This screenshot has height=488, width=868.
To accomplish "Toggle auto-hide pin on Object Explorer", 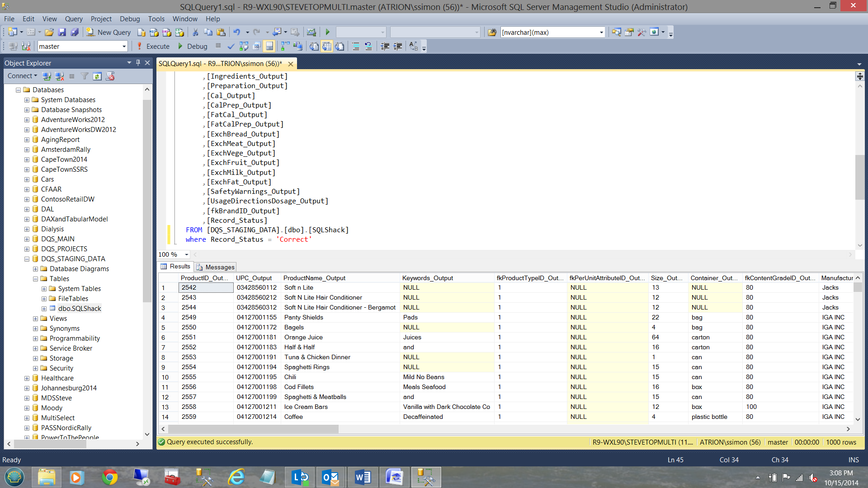I will pyautogui.click(x=138, y=63).
